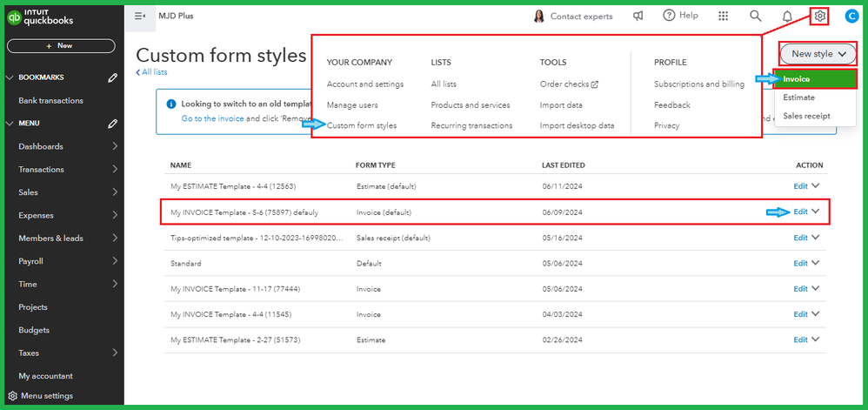Open Budgets in sidebar
Screen dimensions: 868x410
tap(34, 330)
